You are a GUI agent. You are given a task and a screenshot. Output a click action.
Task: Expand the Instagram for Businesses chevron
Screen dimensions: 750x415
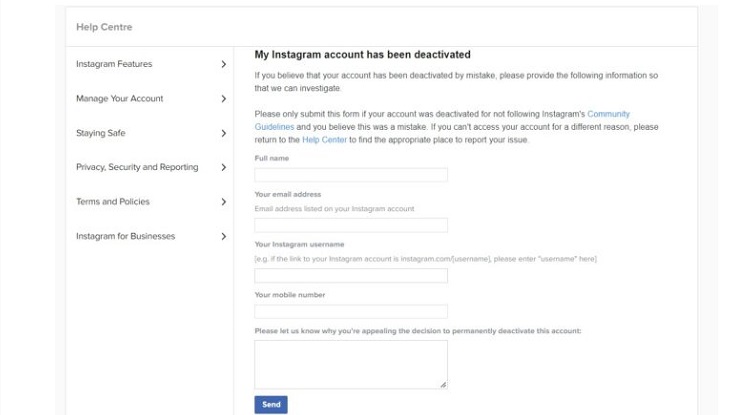(223, 236)
